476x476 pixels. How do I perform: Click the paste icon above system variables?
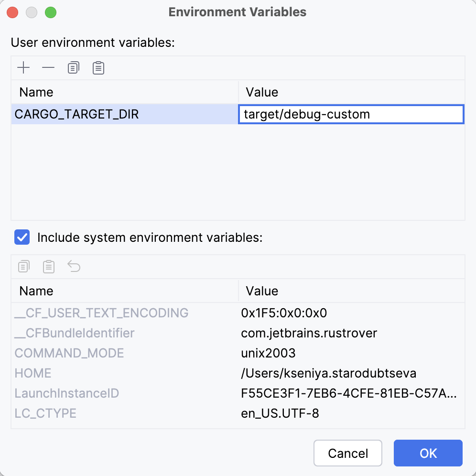click(x=49, y=266)
